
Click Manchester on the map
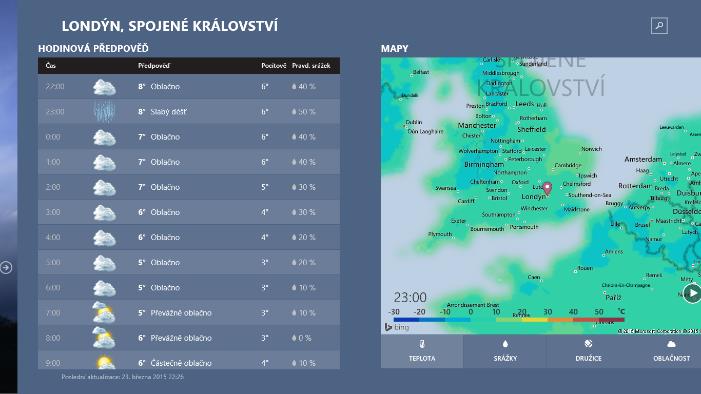tap(477, 126)
